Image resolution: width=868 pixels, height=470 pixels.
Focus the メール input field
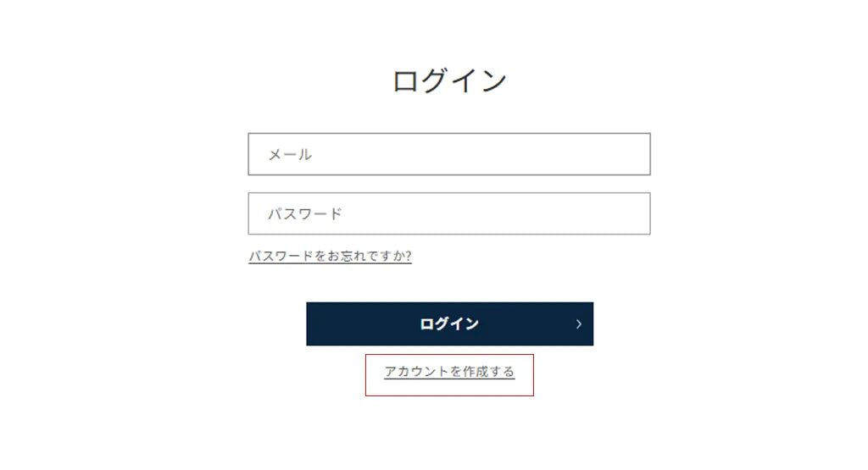click(x=448, y=154)
